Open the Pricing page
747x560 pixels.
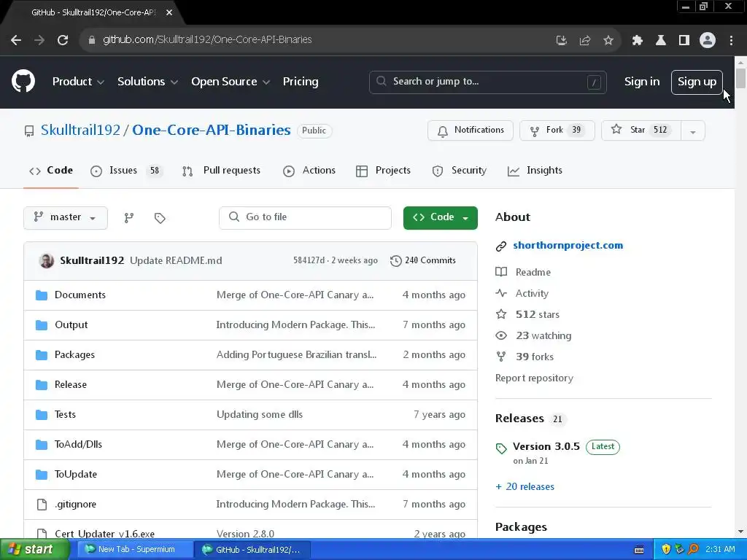point(301,82)
